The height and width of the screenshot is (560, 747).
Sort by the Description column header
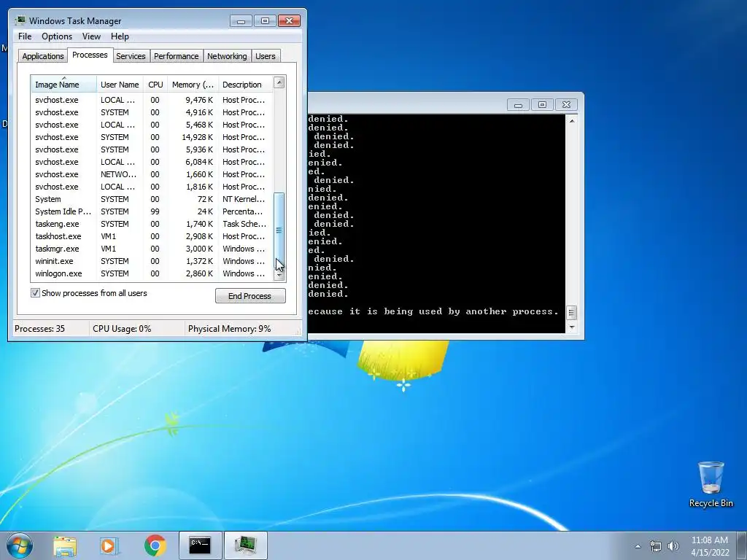[245, 85]
